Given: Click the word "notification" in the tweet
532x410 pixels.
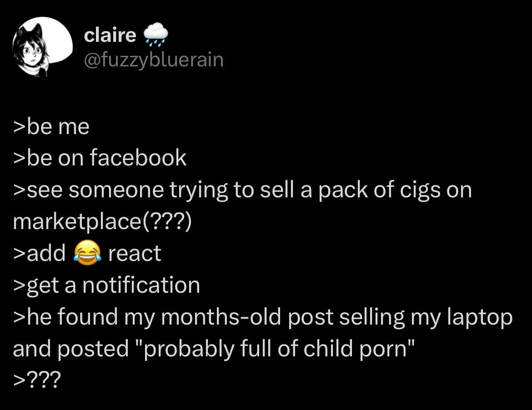Looking at the screenshot, I should pyautogui.click(x=141, y=285).
